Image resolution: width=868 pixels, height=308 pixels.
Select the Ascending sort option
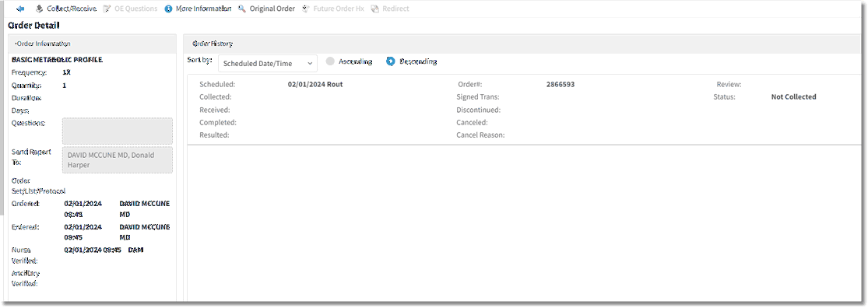tap(331, 61)
